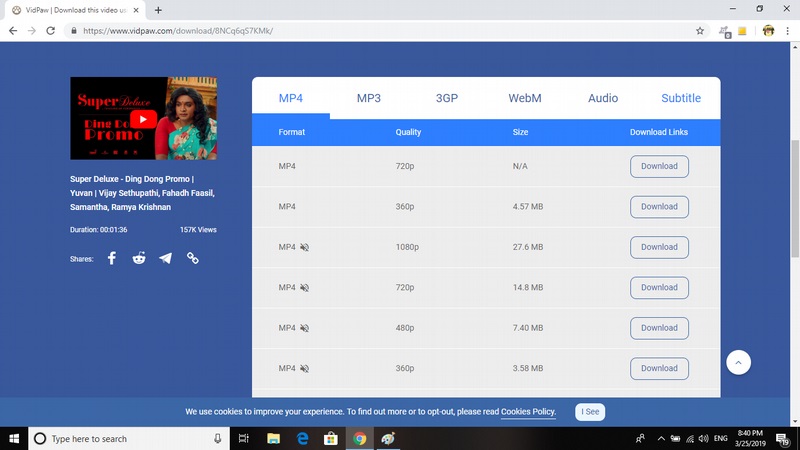
Task: Show hidden system tray icons
Action: [661, 438]
